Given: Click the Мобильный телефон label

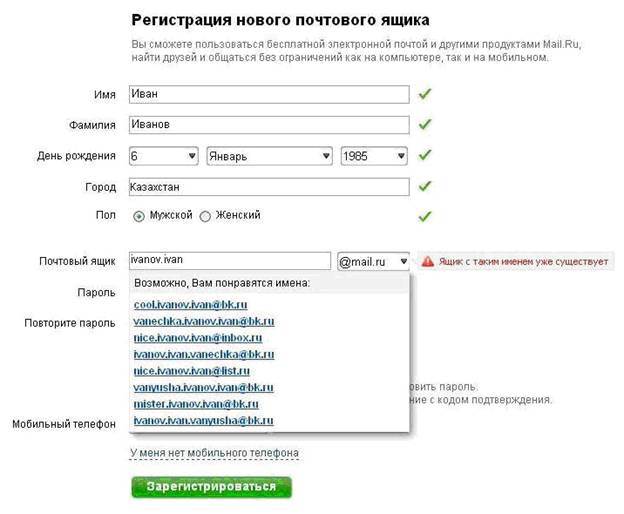Looking at the screenshot, I should point(64,424).
